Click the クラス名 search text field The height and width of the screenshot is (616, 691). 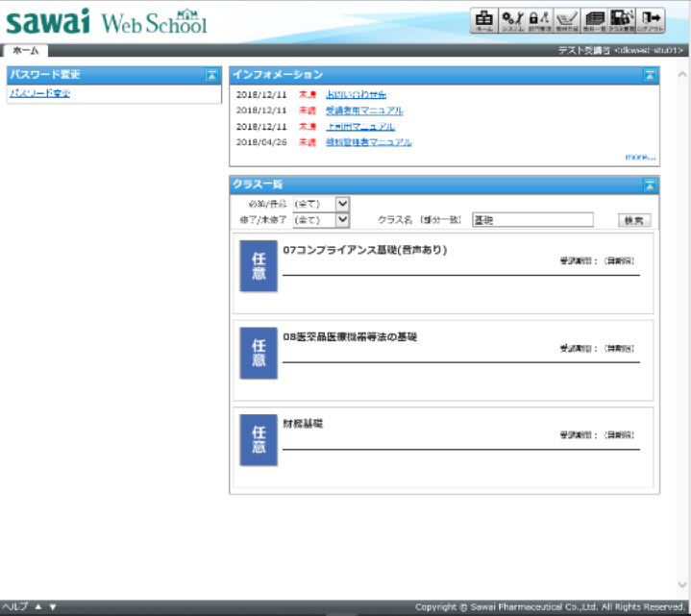tap(531, 220)
